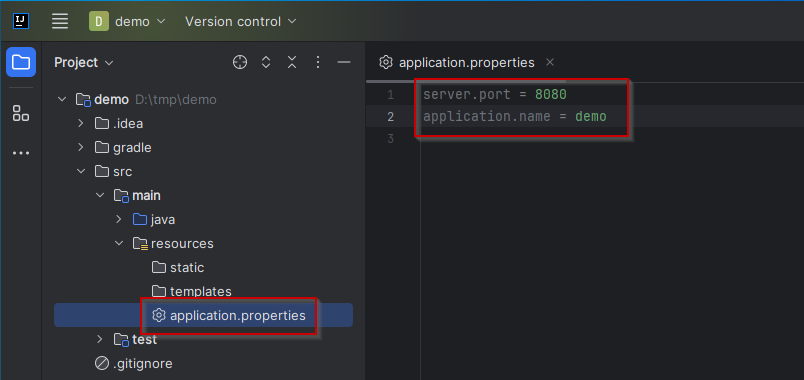Open the demo project dropdown
Screen dimensions: 804x380
pos(127,22)
